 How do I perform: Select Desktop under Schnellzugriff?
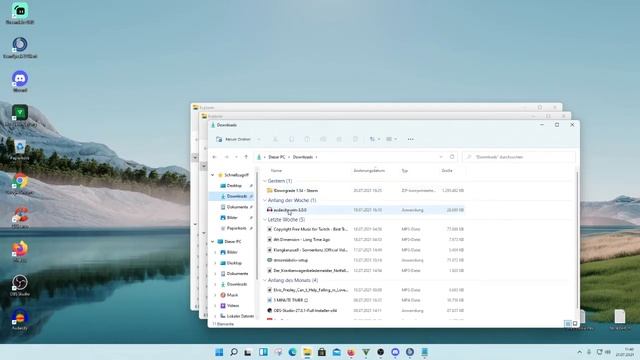click(234, 186)
